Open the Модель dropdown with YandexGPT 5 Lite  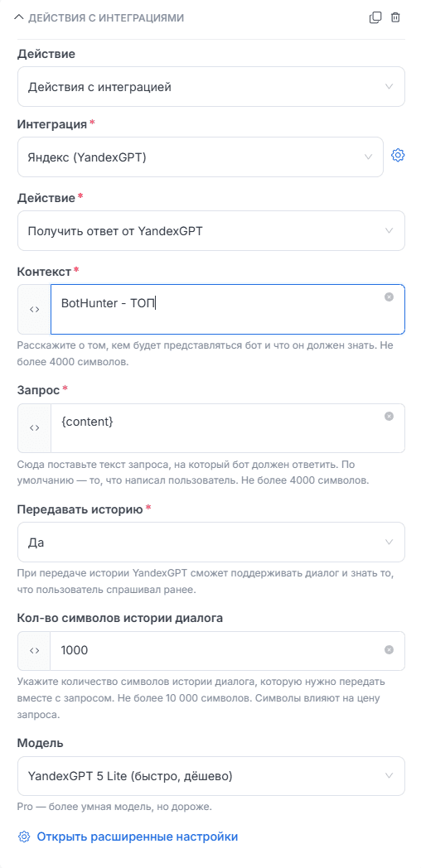(211, 776)
